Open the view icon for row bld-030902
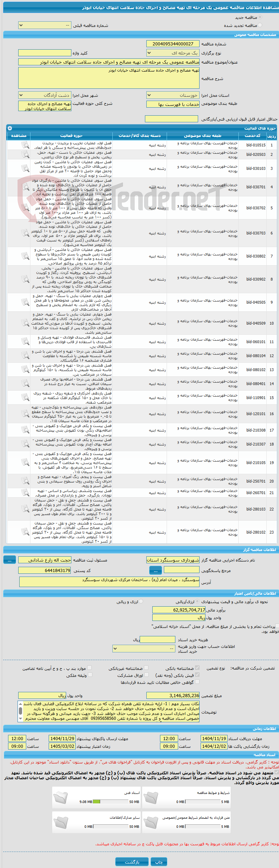Image resolution: width=279 pixels, height=868 pixels. [x=25, y=279]
